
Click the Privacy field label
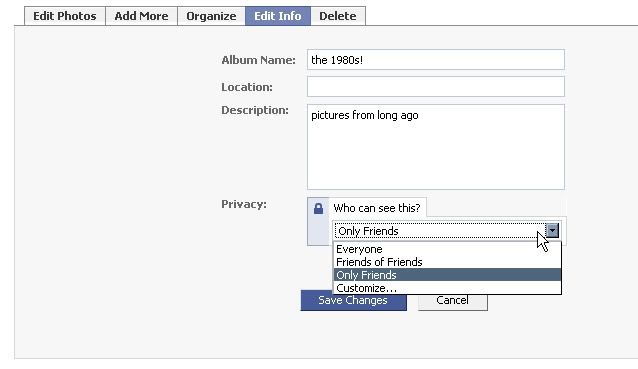click(x=244, y=204)
